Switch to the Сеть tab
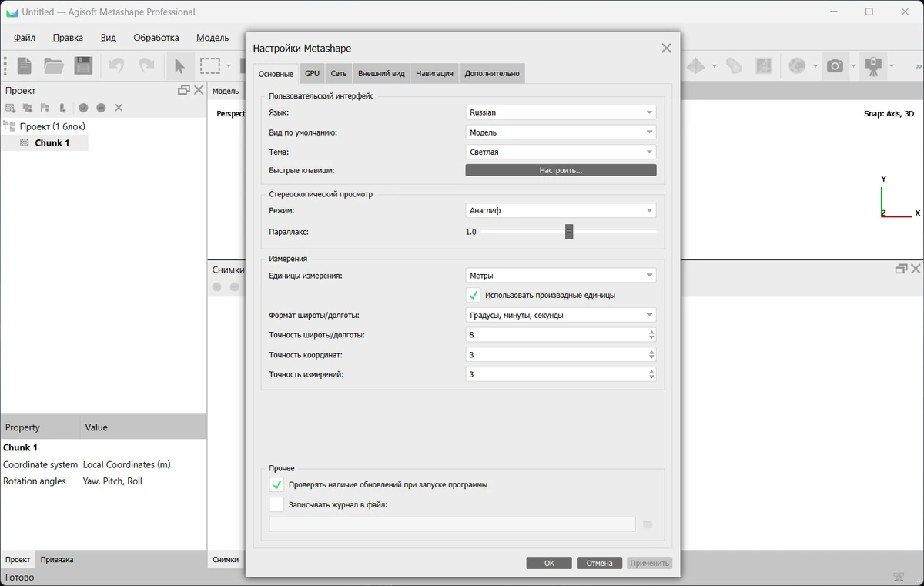The image size is (924, 586). (x=339, y=74)
